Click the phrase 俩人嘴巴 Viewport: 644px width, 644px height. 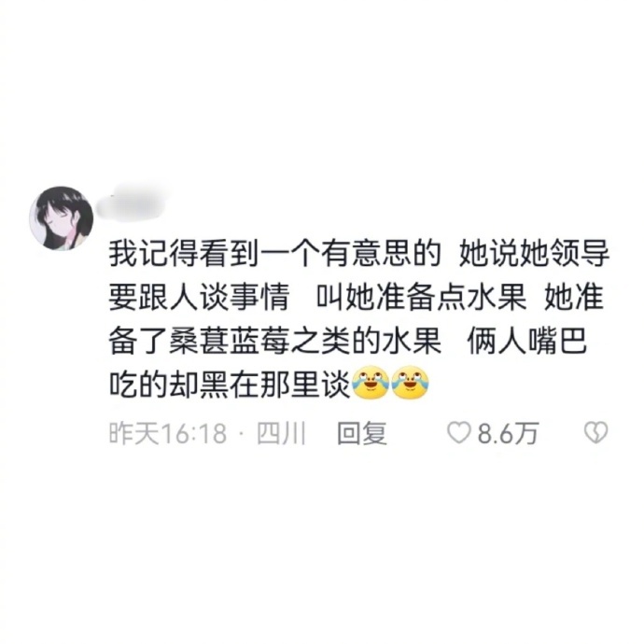[x=526, y=341]
